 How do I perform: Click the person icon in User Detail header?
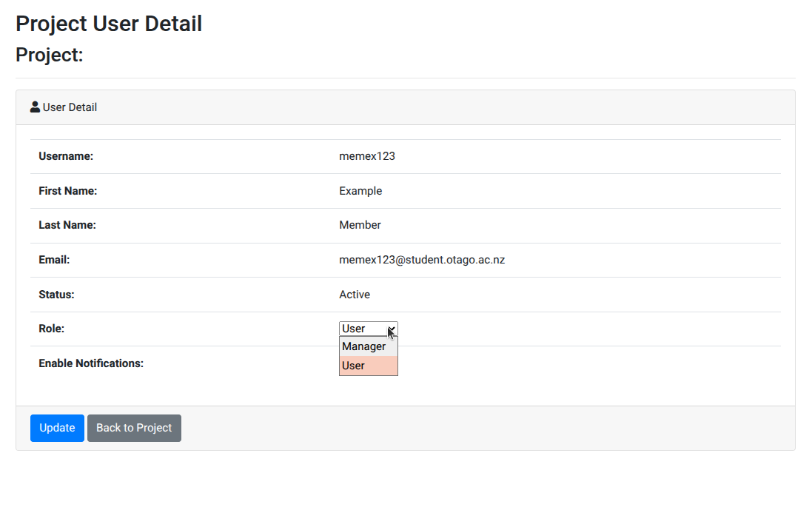click(35, 107)
